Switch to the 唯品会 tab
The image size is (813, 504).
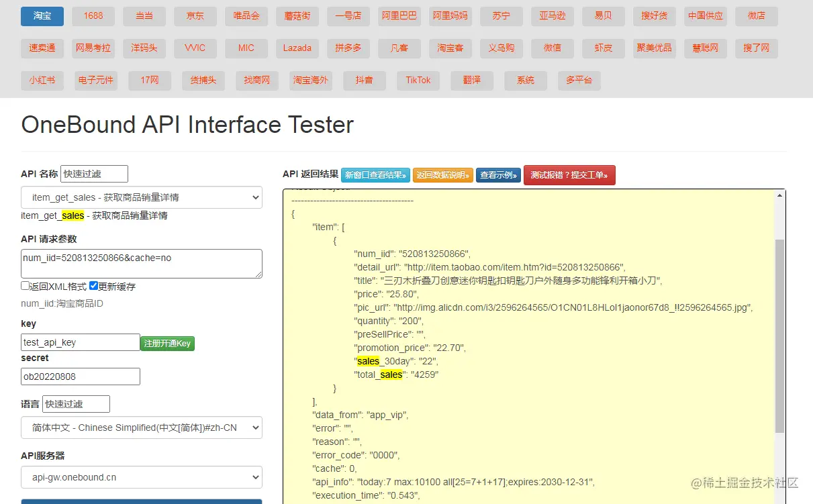(246, 16)
